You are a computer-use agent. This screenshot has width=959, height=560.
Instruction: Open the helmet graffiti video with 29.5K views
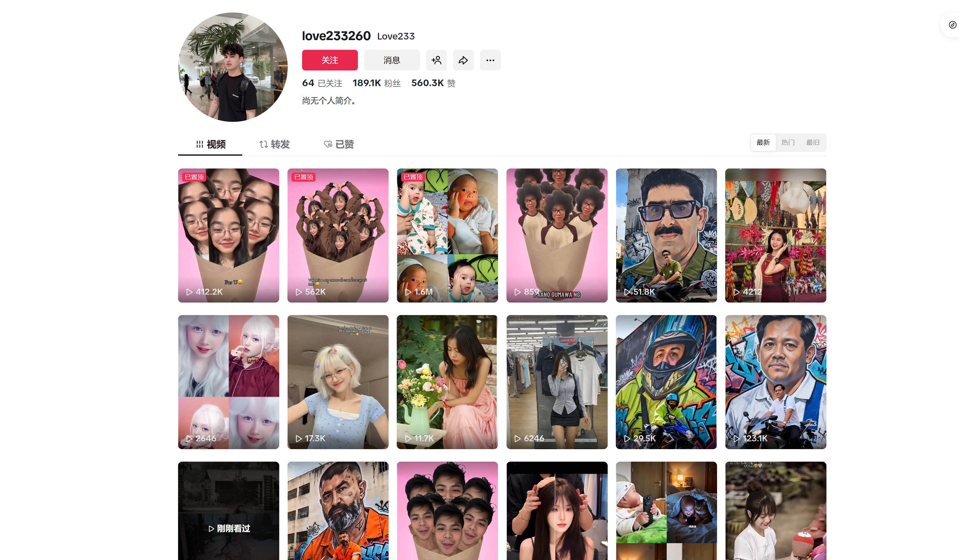pyautogui.click(x=666, y=382)
